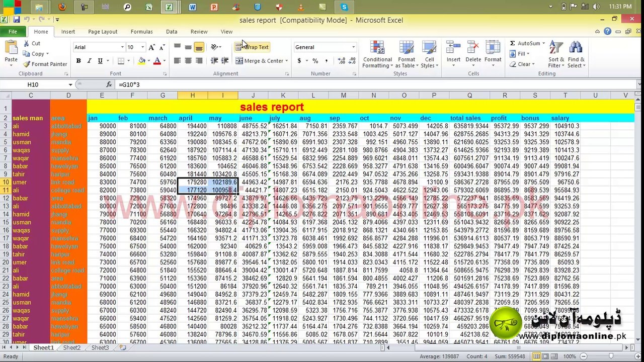644x362 pixels.
Task: Click the Insert Function fx icon
Action: click(x=109, y=84)
